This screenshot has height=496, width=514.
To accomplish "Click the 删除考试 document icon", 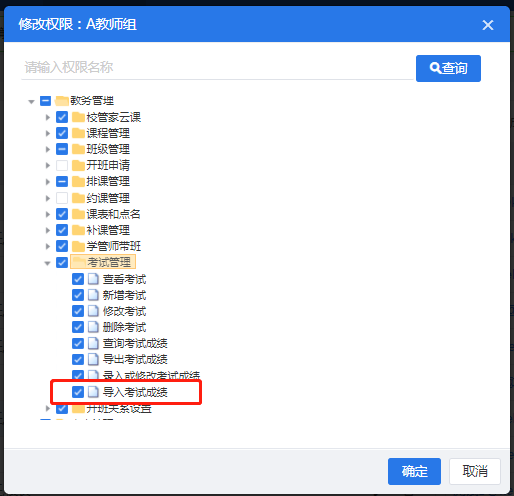I will point(93,327).
